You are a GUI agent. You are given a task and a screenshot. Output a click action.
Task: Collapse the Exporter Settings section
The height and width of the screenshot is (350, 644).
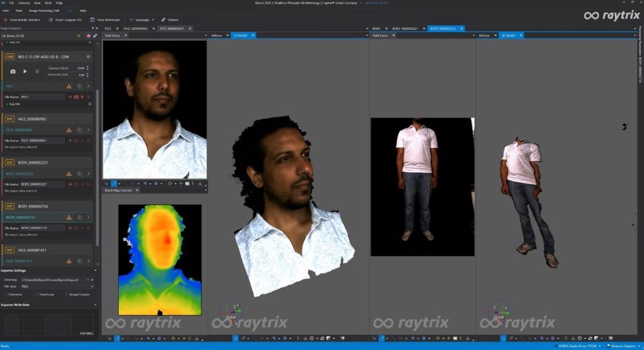[x=94, y=271]
